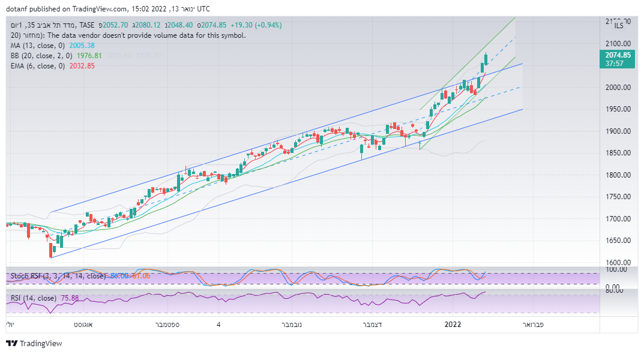Click the EMA value 2032.85
The height and width of the screenshot is (354, 644).
click(x=82, y=66)
